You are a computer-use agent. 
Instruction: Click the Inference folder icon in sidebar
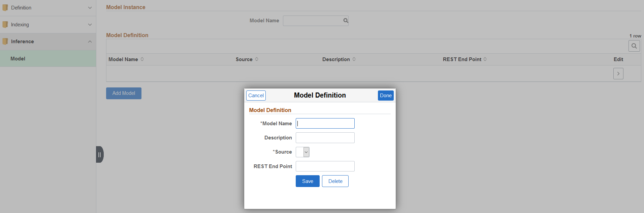[5, 42]
